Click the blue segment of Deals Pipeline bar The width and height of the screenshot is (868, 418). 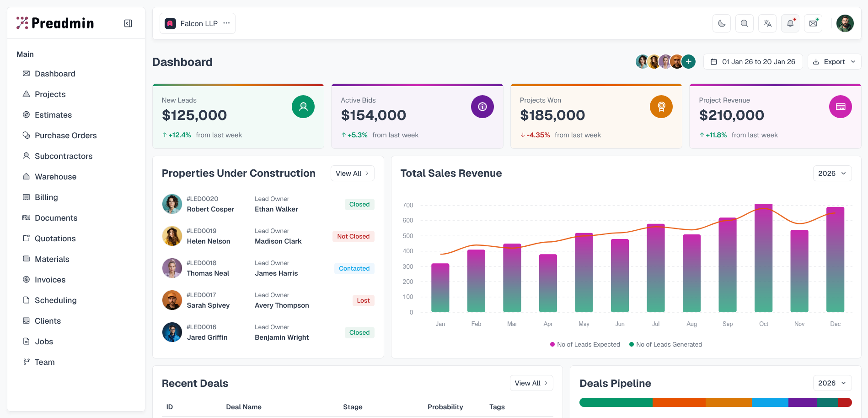(x=770, y=402)
